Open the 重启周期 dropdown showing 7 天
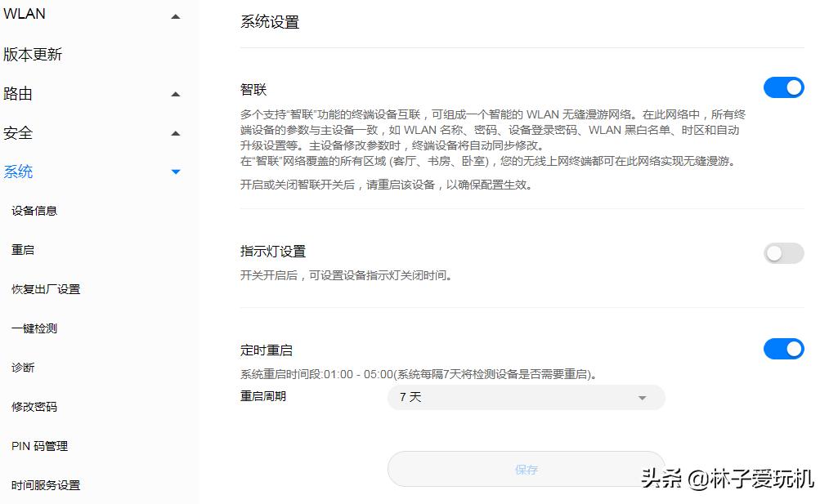 (x=526, y=397)
